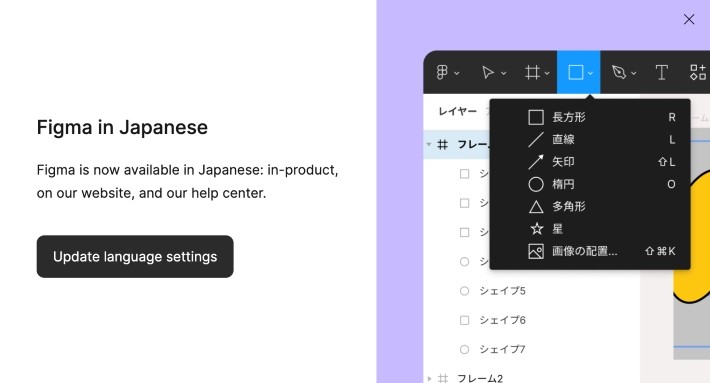Collapse the selected フレー frame layer triangle
The image size is (710, 383).
[428, 144]
